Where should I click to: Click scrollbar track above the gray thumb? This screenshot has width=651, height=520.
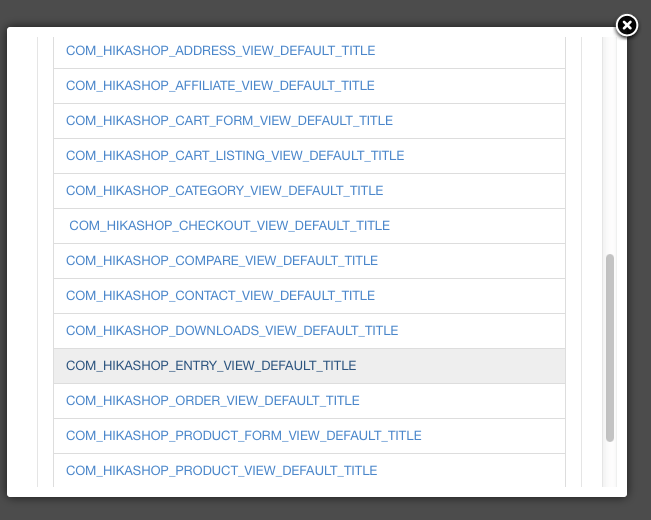(609, 145)
